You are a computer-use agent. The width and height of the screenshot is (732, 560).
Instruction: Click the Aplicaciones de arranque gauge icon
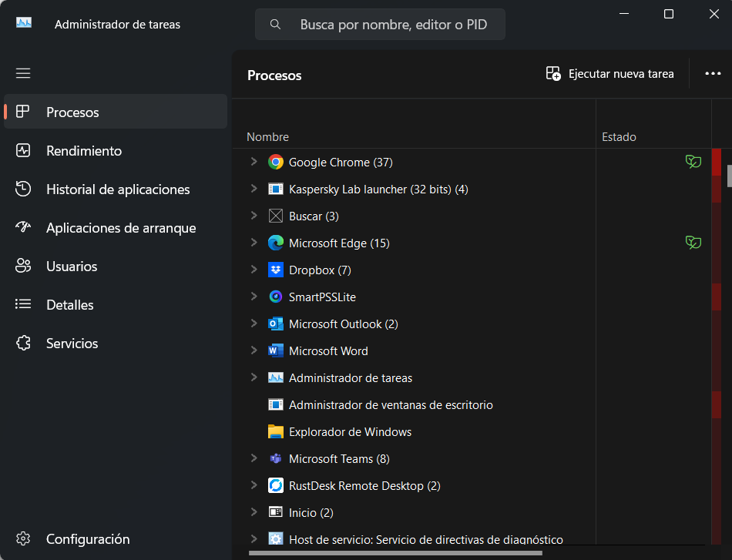tap(23, 227)
